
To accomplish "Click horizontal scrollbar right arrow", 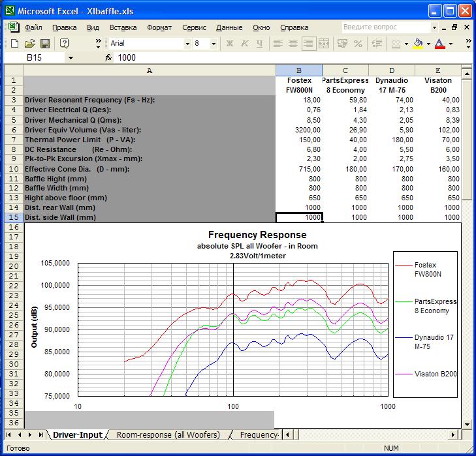I will [453, 434].
